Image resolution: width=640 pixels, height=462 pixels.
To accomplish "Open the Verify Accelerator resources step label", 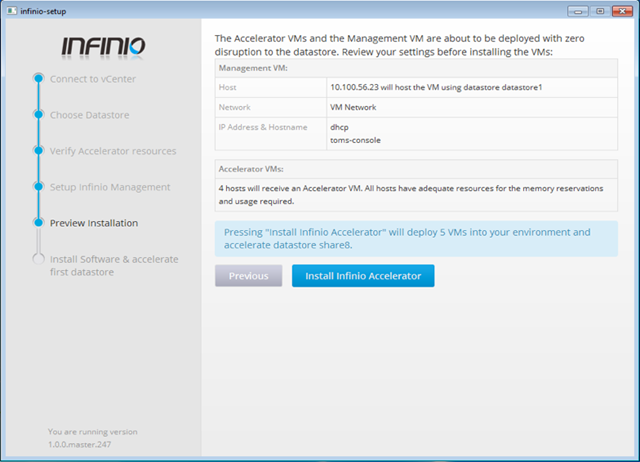I will click(113, 151).
